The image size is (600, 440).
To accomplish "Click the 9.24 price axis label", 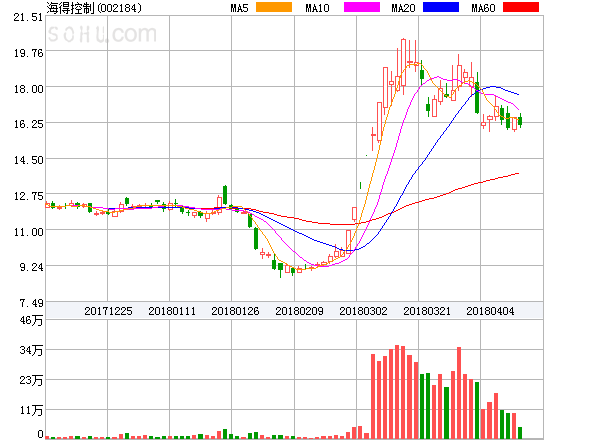I will [31, 267].
